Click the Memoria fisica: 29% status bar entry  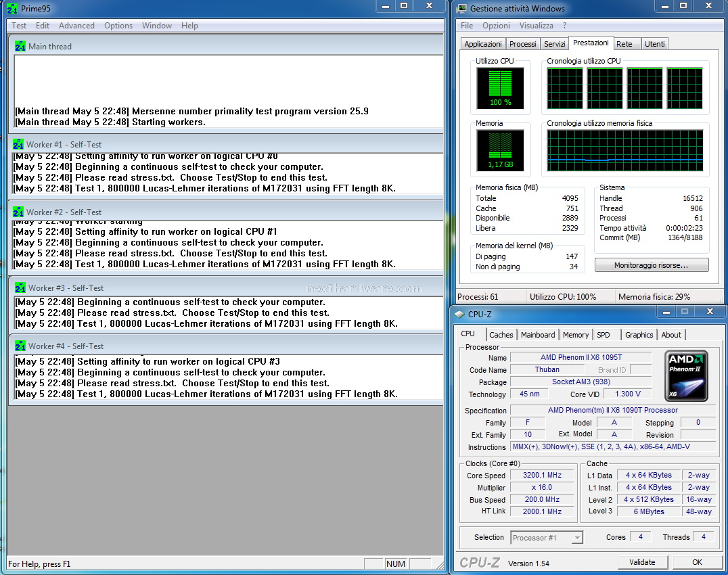click(x=667, y=296)
